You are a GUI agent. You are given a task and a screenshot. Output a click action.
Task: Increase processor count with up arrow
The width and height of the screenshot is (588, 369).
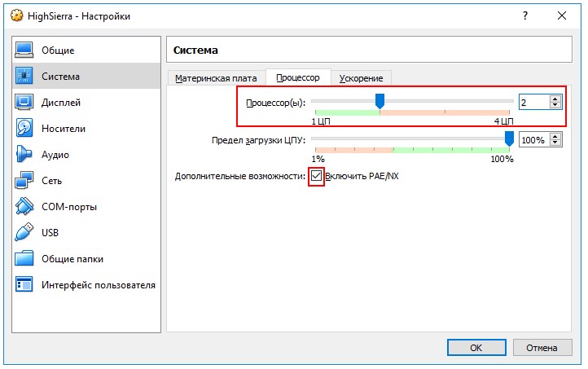555,99
